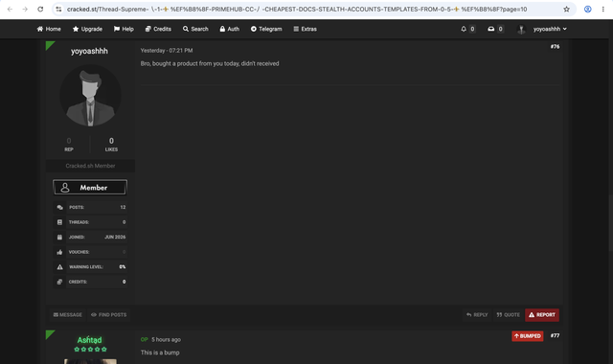Click Ashtad's five-star rating
The image size is (613, 364).
point(90,349)
